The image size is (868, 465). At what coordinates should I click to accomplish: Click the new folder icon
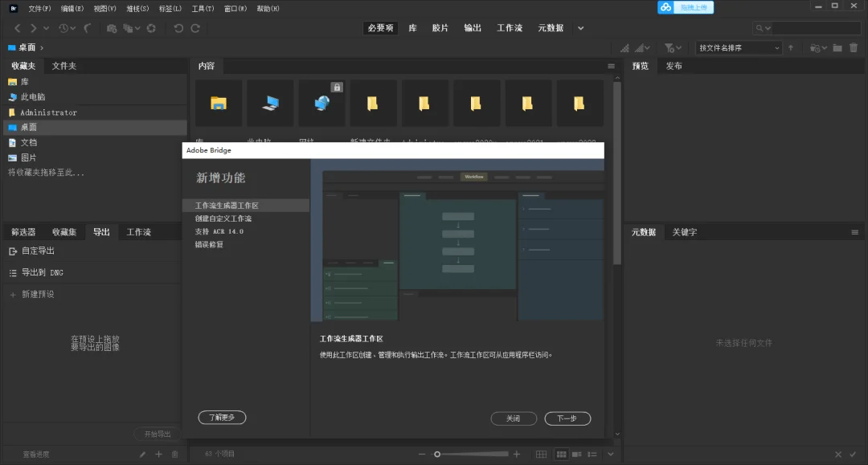[x=837, y=48]
